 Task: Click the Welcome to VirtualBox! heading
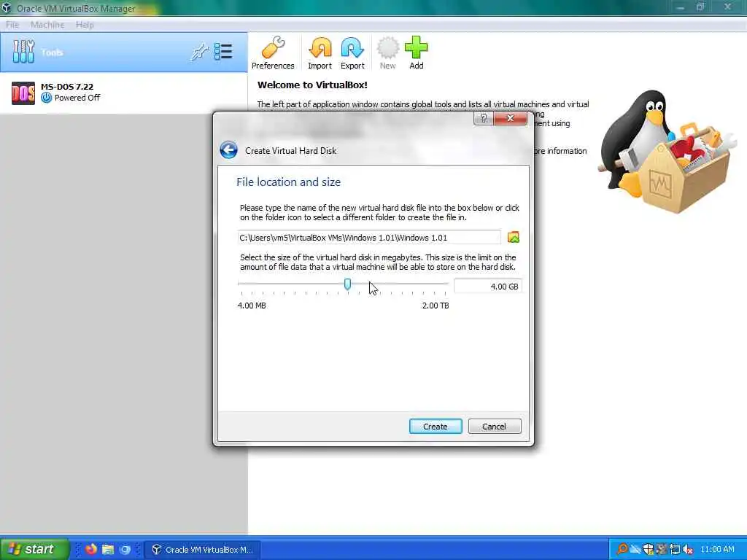tap(312, 85)
